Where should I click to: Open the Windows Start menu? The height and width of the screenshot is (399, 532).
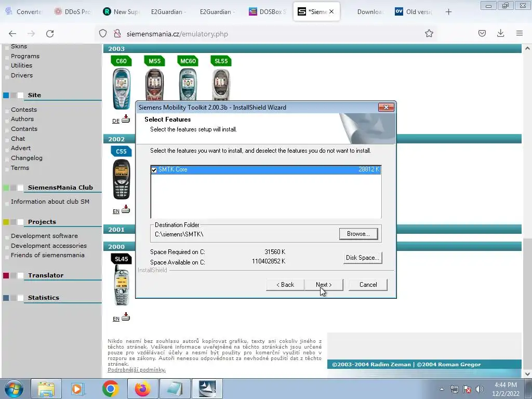point(14,389)
